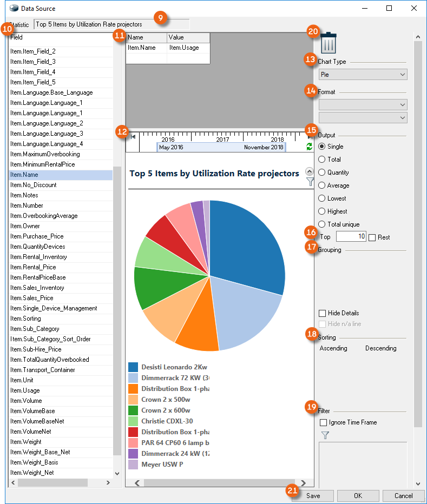Click the trash can delete icon
Image resolution: width=427 pixels, height=504 pixels.
pyautogui.click(x=328, y=42)
